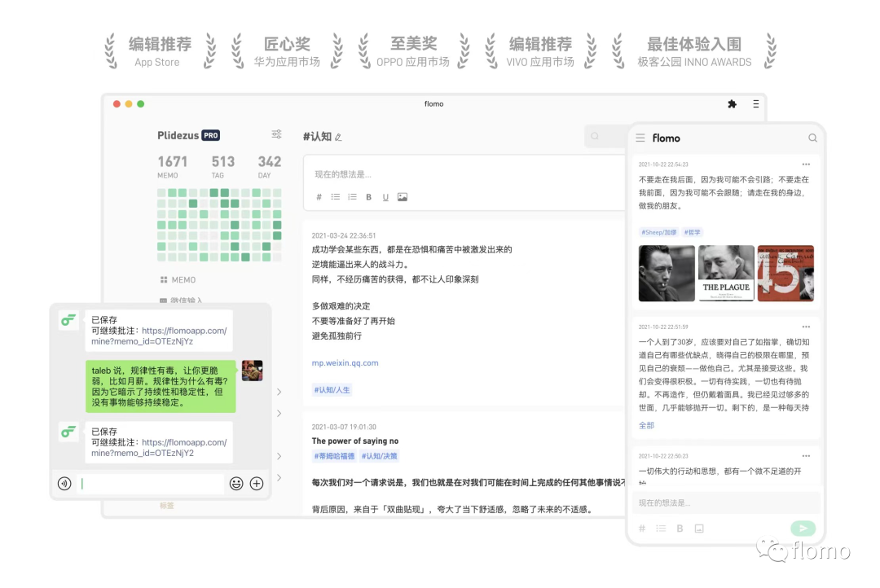
Task: Open the hamburger menu beside the flomo title
Action: pos(640,138)
